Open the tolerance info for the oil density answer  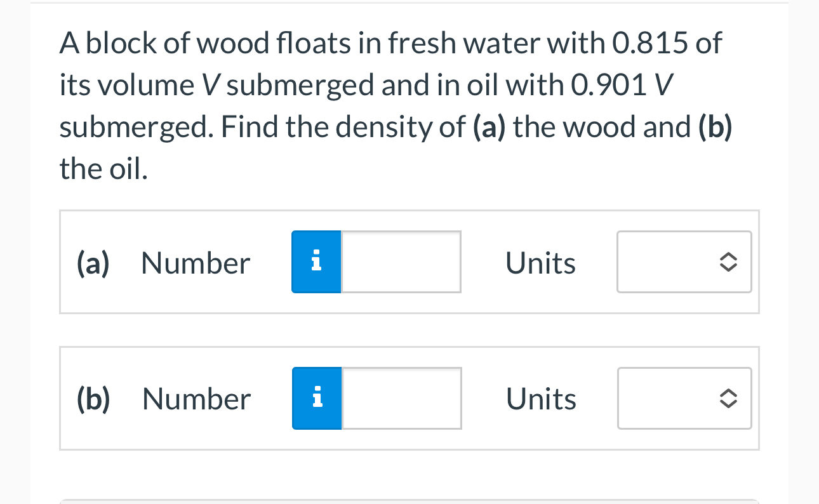point(316,398)
